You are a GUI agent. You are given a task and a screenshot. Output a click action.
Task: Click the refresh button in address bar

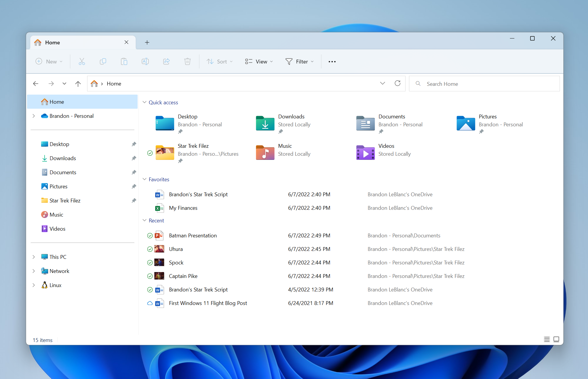(x=397, y=83)
